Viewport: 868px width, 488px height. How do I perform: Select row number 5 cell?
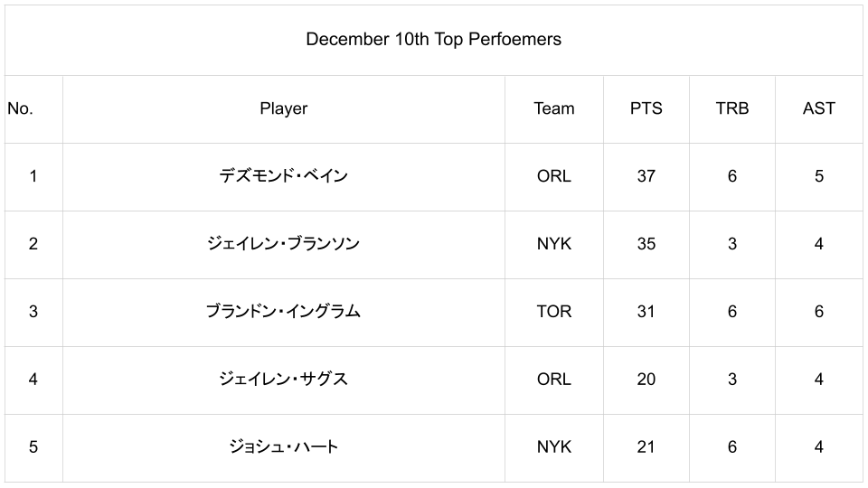click(x=33, y=447)
